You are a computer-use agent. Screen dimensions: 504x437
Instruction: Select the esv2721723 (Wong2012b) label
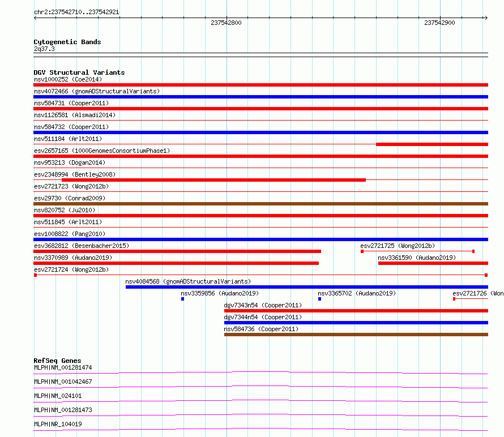pyautogui.click(x=71, y=186)
